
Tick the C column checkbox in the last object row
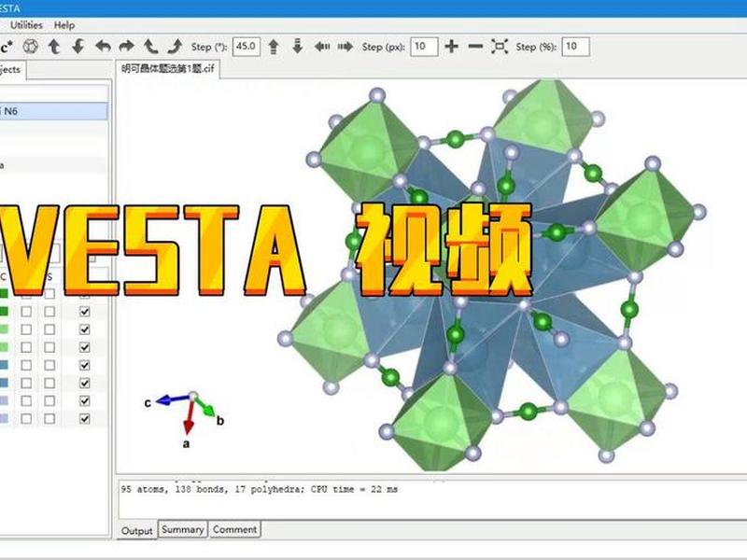[26, 419]
